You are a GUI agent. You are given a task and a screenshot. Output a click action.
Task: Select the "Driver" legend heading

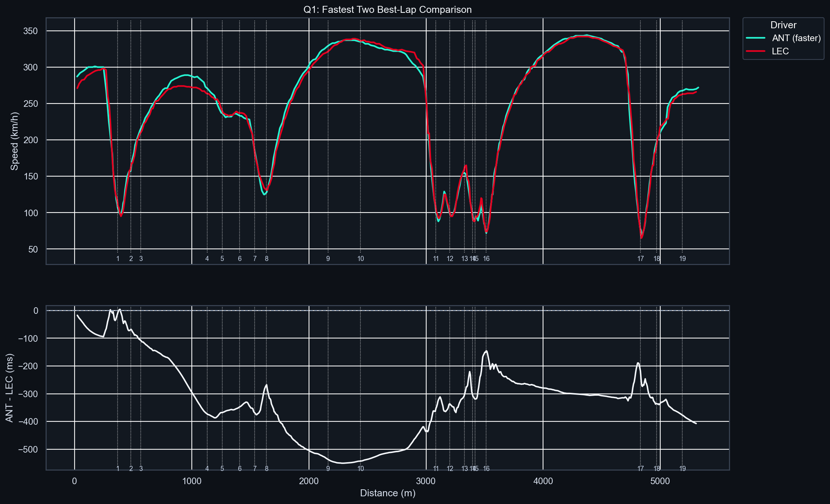pos(783,25)
